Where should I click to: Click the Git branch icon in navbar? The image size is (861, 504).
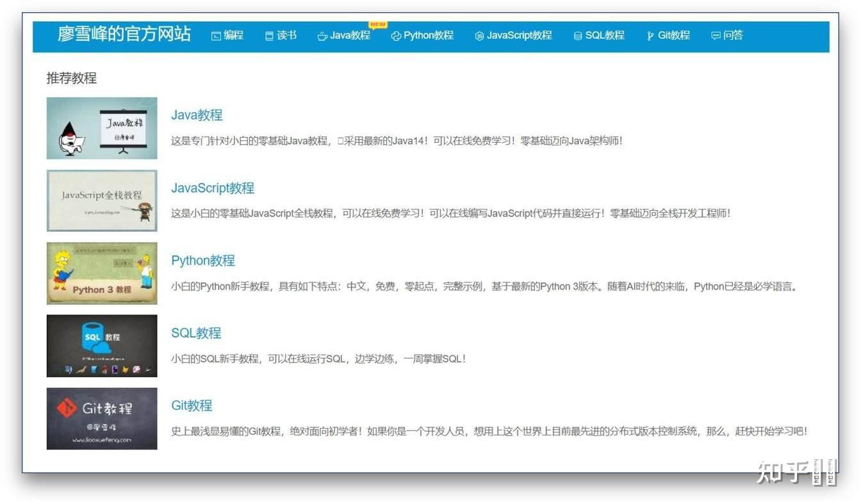click(648, 35)
